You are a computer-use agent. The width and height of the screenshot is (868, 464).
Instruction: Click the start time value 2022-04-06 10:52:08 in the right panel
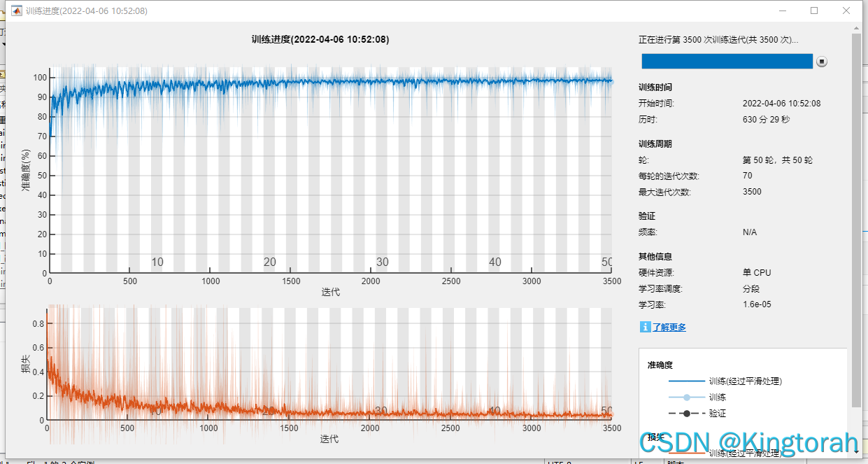coord(781,103)
